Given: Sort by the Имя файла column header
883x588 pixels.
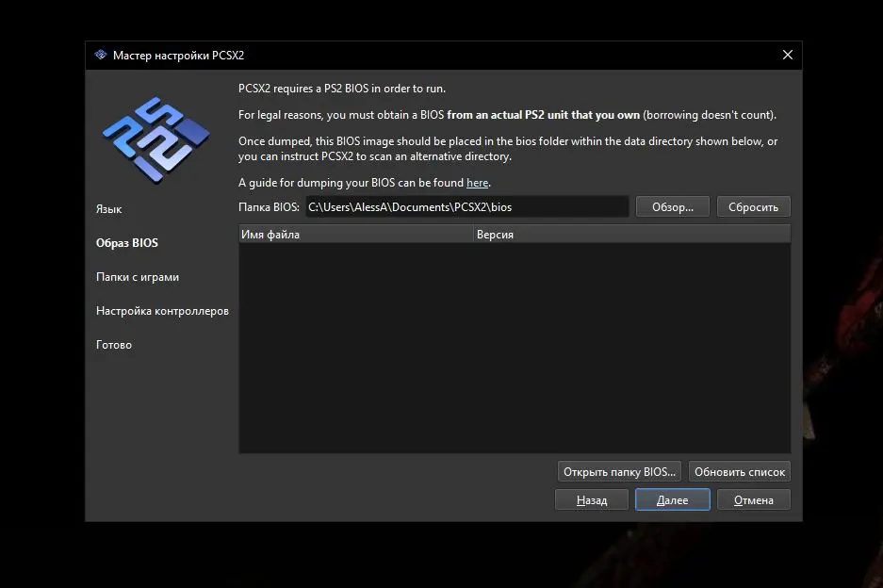Looking at the screenshot, I should (355, 235).
